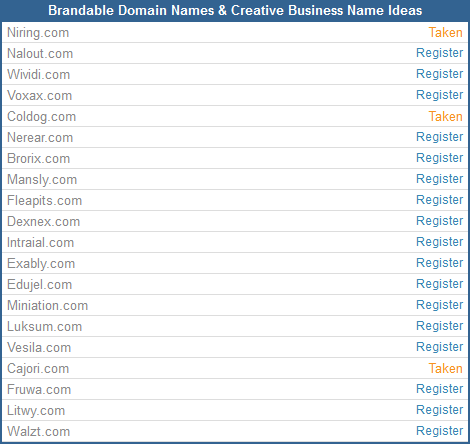Register the Wividi.com domain
470x444 pixels.
[440, 74]
